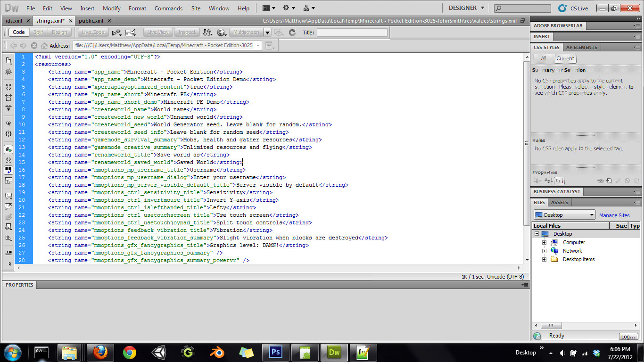This screenshot has height=362, width=644.
Task: Click the Show list view (A-Z) properties icon
Action: click(548, 181)
